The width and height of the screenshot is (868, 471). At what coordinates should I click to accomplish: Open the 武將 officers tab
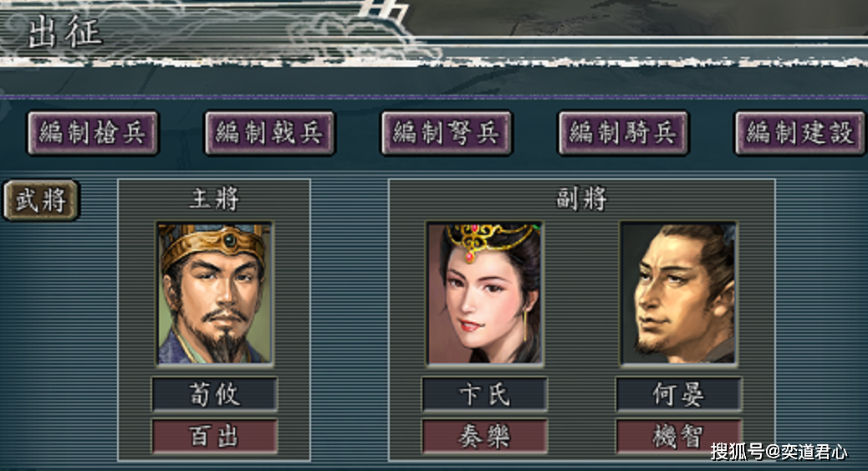tap(41, 200)
